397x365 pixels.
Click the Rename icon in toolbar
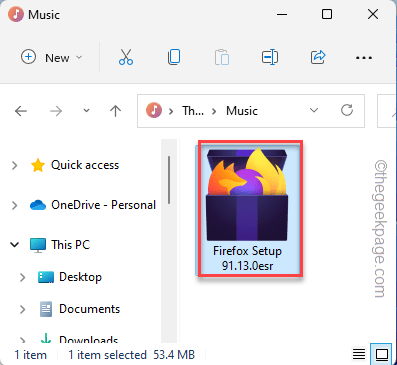(270, 57)
